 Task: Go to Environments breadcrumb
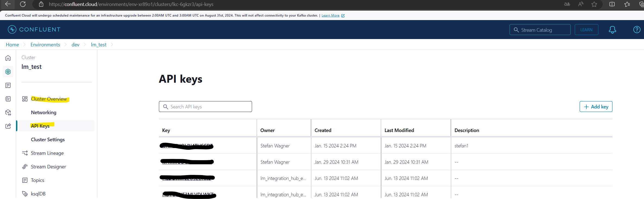point(45,44)
